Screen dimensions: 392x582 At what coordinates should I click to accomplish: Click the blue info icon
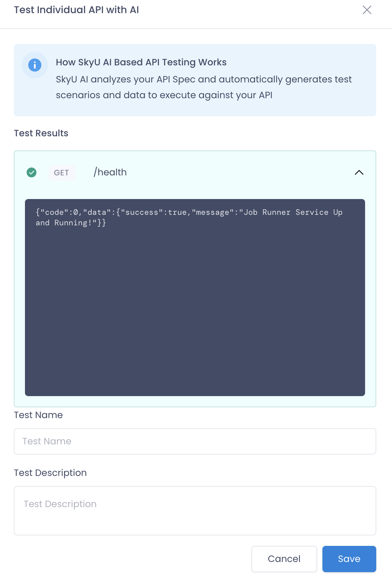click(35, 65)
